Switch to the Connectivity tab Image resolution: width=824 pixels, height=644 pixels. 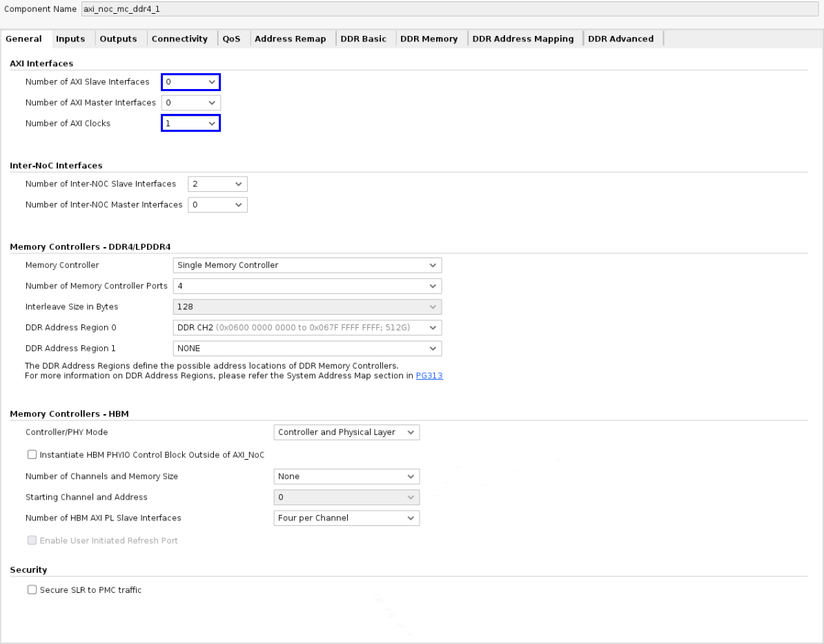(179, 39)
